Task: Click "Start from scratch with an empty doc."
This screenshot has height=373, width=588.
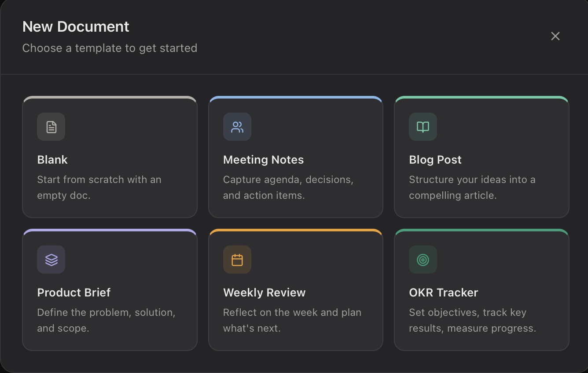Action: 99,187
